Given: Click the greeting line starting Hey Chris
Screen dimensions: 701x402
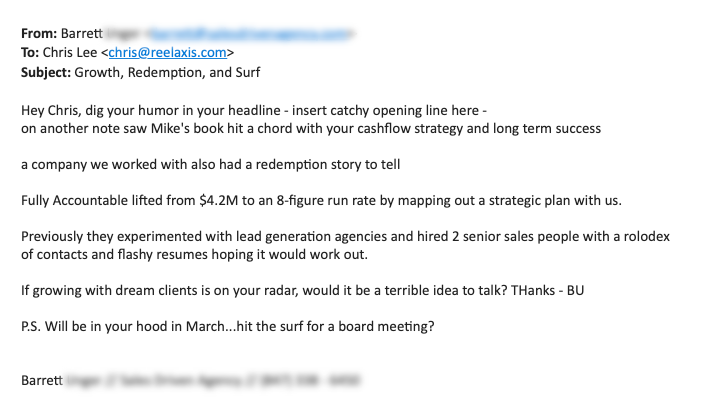Looking at the screenshot, I should [x=254, y=110].
